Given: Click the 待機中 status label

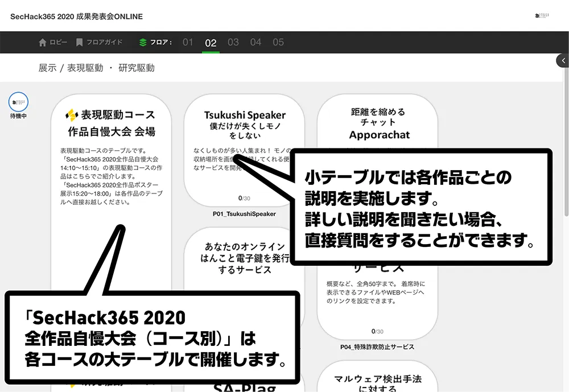Looking at the screenshot, I should point(18,116).
